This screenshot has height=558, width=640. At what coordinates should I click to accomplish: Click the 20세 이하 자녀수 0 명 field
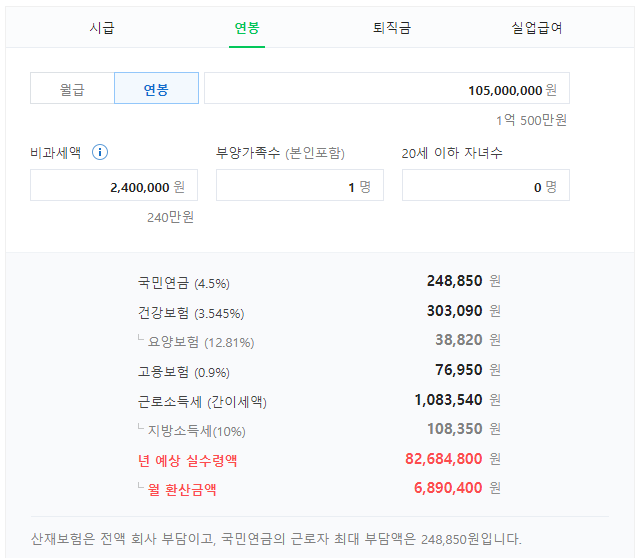[486, 185]
